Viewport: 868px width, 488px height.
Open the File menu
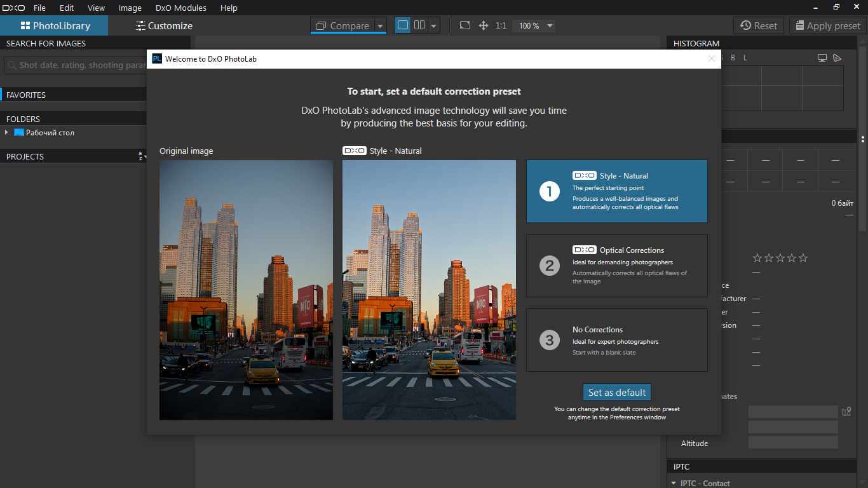[39, 8]
